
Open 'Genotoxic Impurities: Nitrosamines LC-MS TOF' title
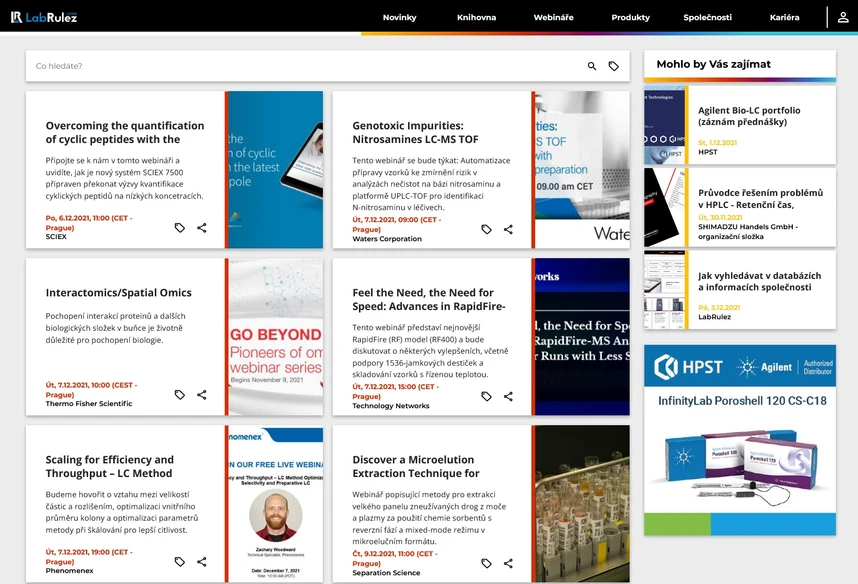pyautogui.click(x=415, y=132)
